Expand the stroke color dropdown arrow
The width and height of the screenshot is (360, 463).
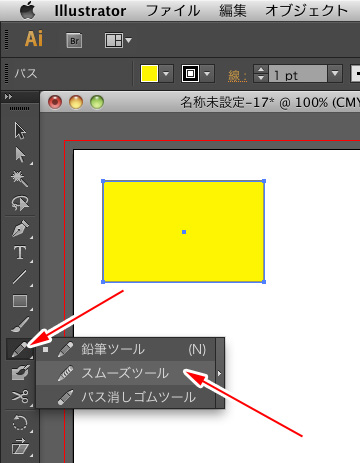(x=207, y=73)
